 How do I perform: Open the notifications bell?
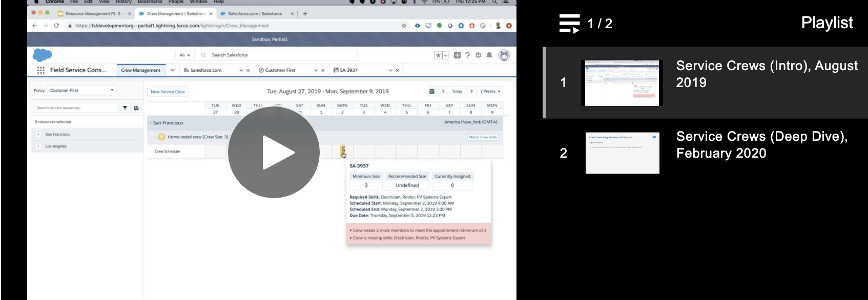click(x=489, y=55)
